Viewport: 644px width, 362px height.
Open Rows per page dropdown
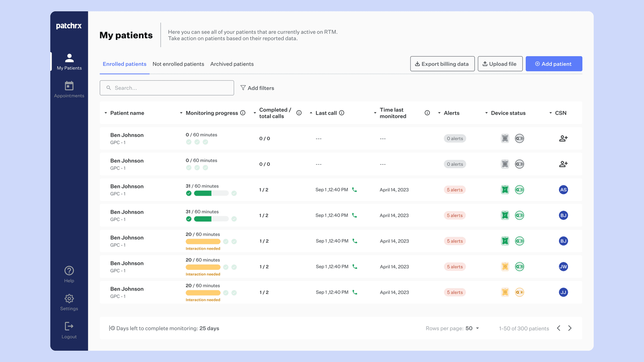[x=472, y=328]
